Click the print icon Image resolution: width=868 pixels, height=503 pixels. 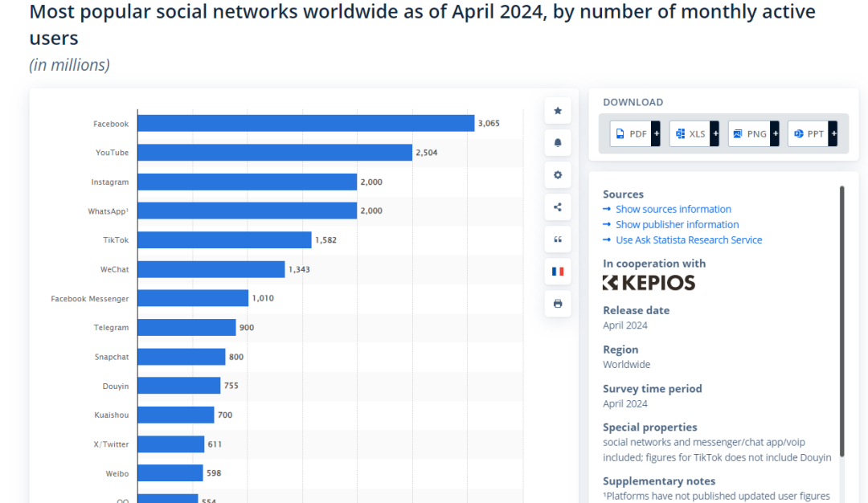point(558,303)
